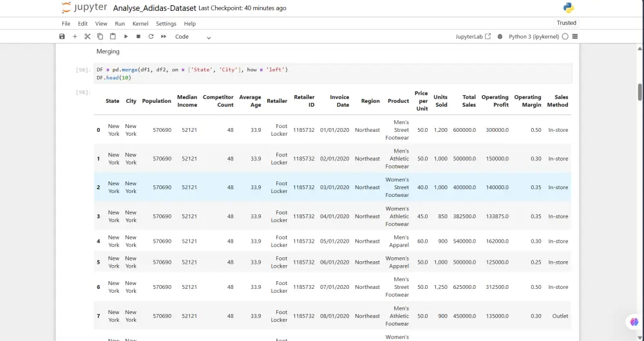Copy the selected cell

[x=100, y=37]
